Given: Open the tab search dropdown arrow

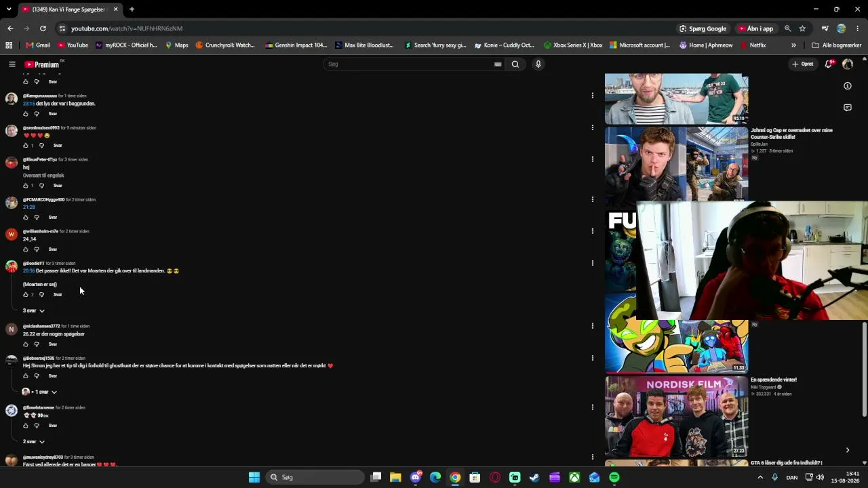Looking at the screenshot, I should 9,9.
